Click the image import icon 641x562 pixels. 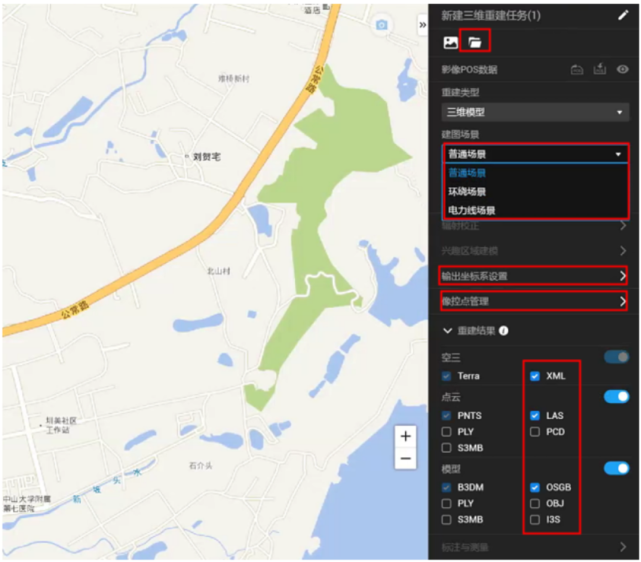click(451, 43)
